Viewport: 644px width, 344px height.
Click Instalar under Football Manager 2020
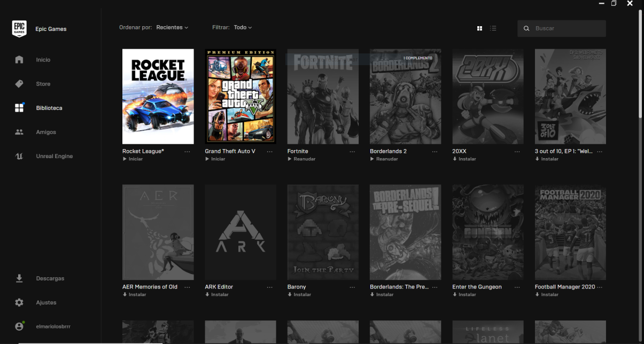(x=547, y=295)
